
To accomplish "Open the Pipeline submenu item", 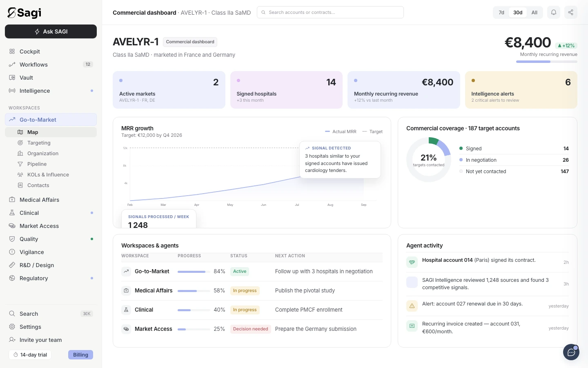I will (x=51, y=164).
